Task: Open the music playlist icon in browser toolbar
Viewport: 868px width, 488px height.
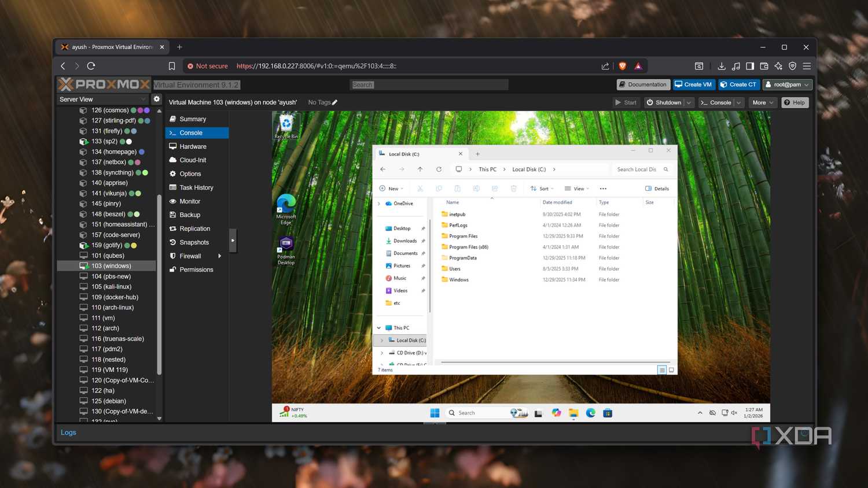Action: [735, 66]
